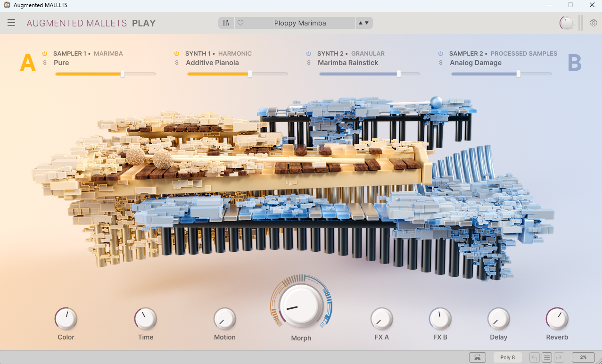Click the window resize grip corner
The height and width of the screenshot is (364, 602).
(599, 361)
